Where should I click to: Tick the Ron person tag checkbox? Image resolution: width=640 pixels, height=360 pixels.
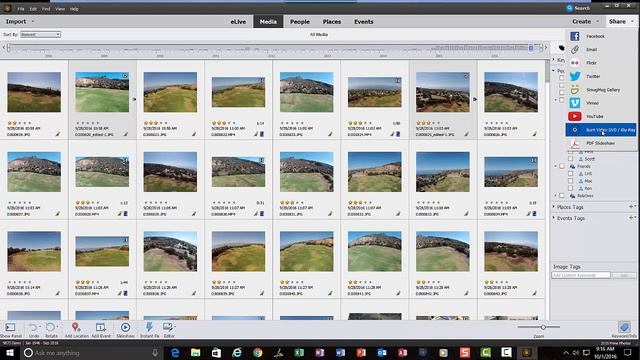[570, 188]
